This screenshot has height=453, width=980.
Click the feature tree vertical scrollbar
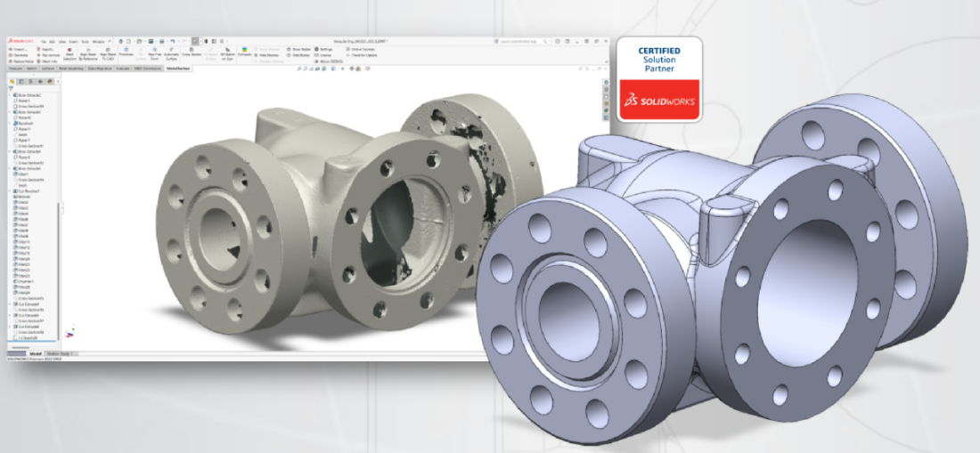click(x=58, y=272)
